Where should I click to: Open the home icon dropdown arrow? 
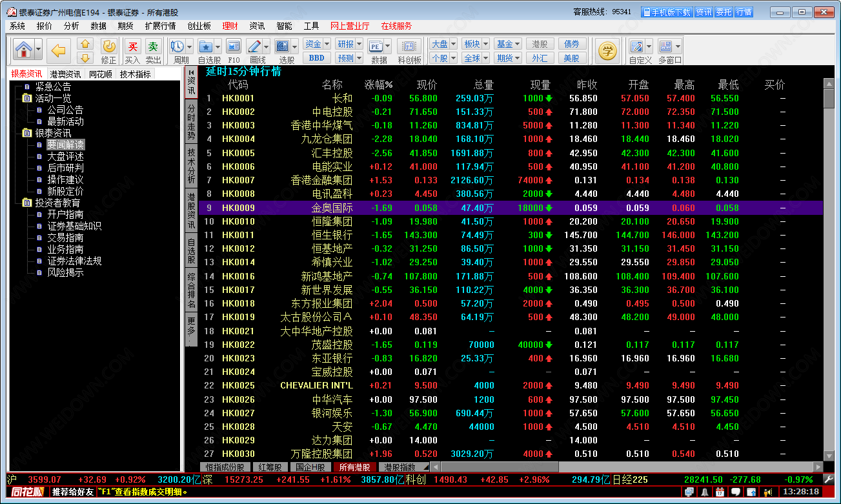coord(39,50)
